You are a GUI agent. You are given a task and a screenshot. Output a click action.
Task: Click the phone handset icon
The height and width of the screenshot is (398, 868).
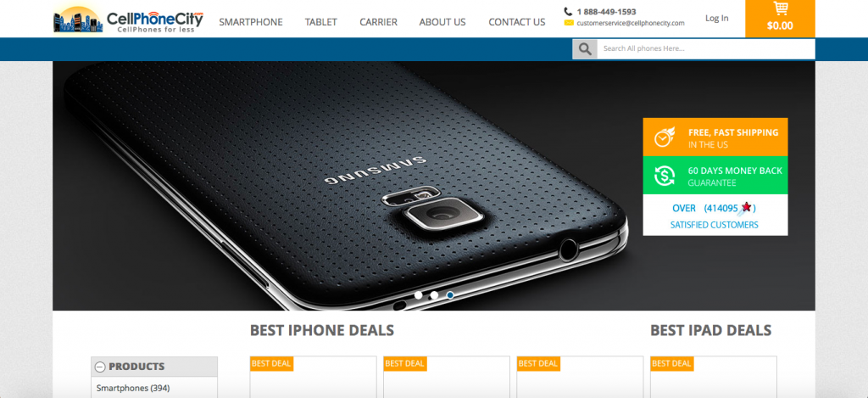568,11
